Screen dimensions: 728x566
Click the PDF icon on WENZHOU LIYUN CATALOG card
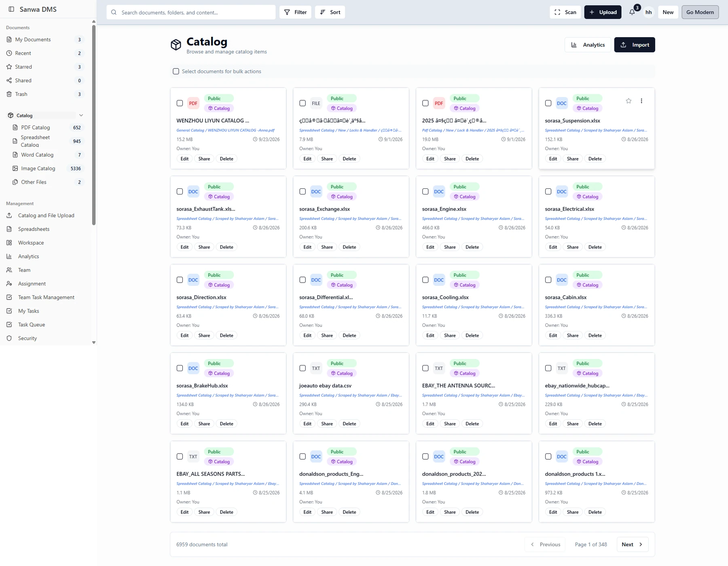[193, 103]
